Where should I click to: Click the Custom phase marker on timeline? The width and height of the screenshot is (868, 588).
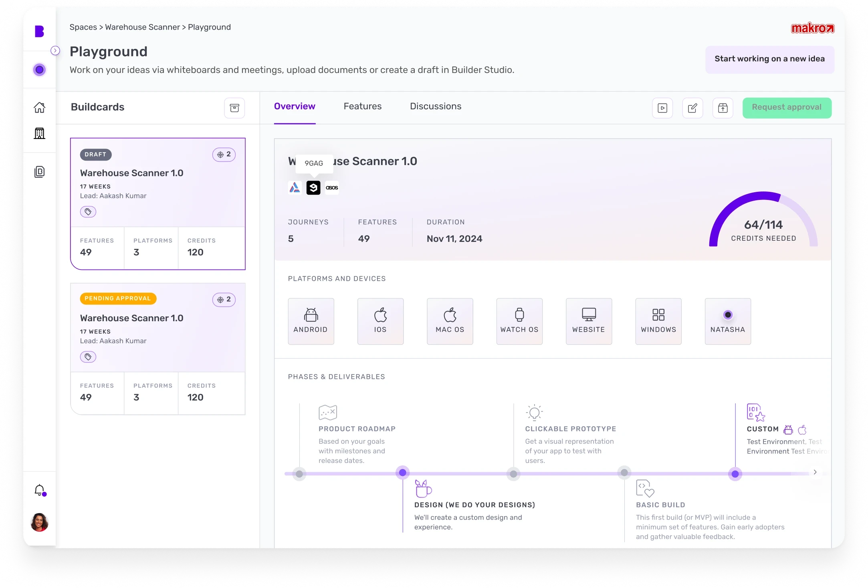click(x=735, y=474)
